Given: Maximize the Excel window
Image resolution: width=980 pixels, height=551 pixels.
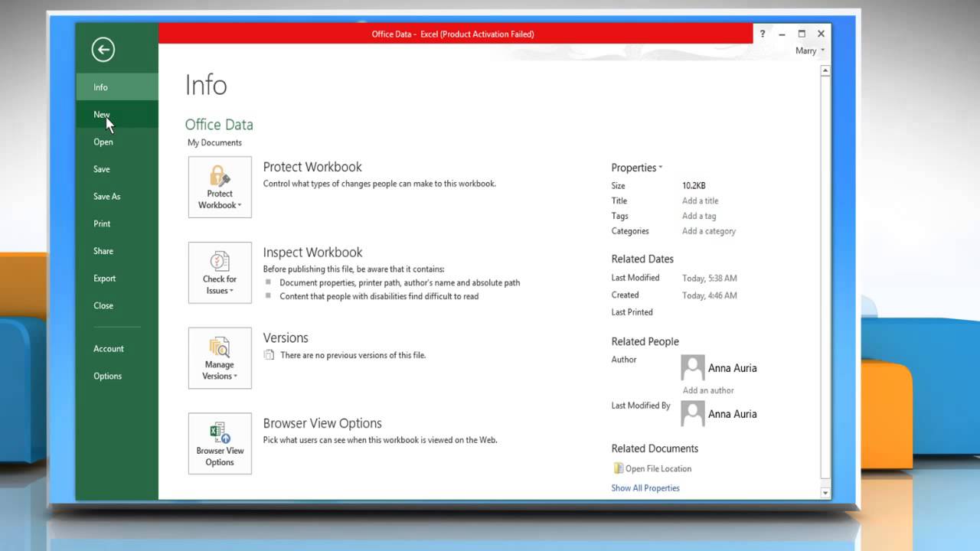Looking at the screenshot, I should 802,34.
